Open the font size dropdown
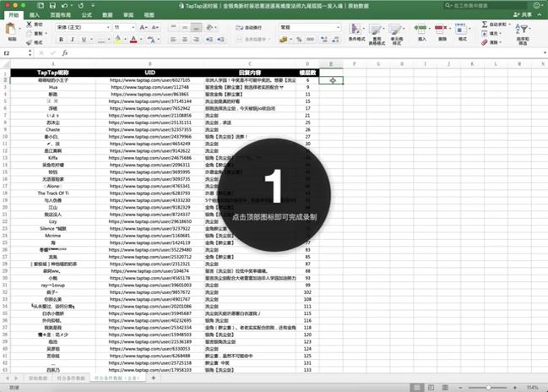 (x=123, y=27)
